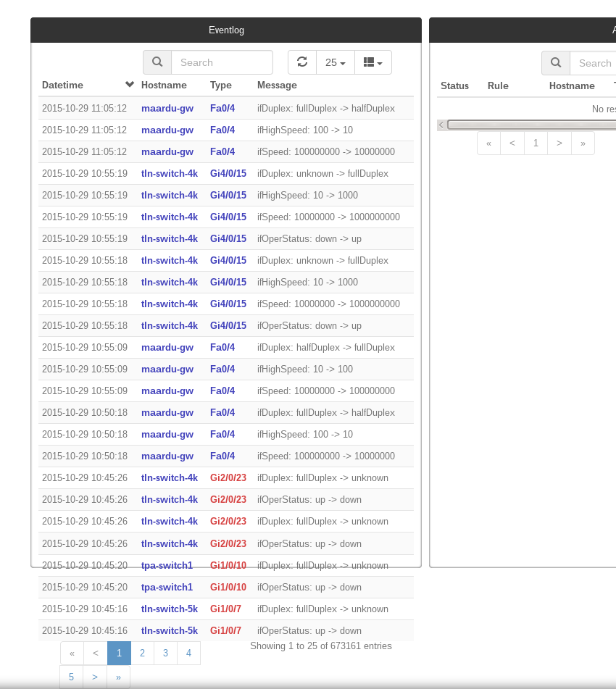Open red Gi2/0/23 link in first 10:45:26 row
Image resolution: width=616 pixels, height=689 pixels.
pos(228,478)
